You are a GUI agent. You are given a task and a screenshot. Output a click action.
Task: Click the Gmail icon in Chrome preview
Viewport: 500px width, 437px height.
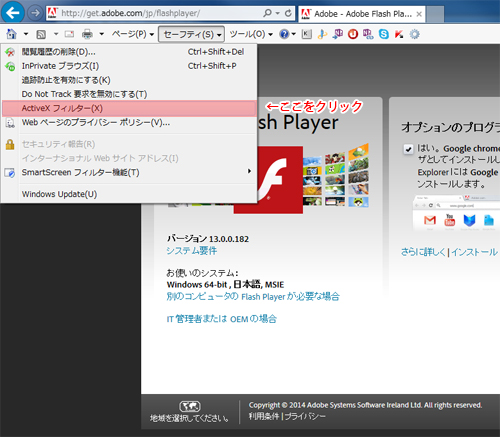(430, 220)
